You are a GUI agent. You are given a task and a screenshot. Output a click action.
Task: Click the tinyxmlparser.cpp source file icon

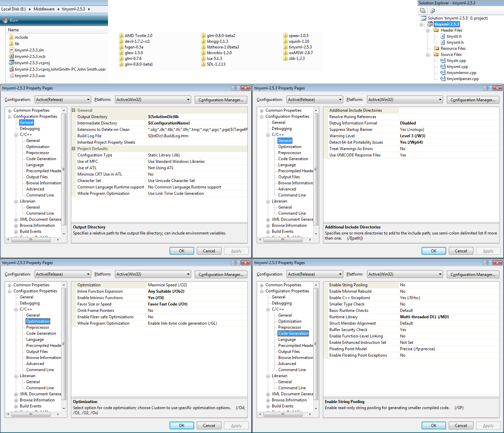tap(443, 79)
